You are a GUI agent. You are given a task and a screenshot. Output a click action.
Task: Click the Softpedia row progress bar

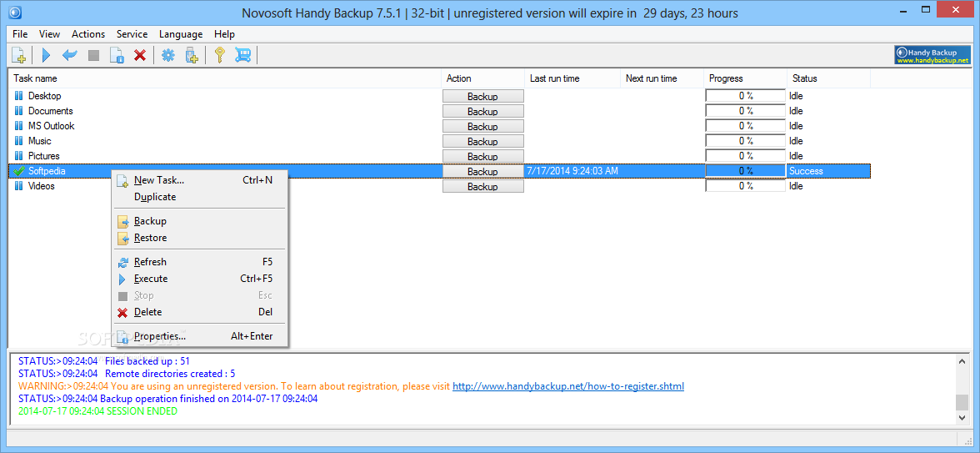746,171
